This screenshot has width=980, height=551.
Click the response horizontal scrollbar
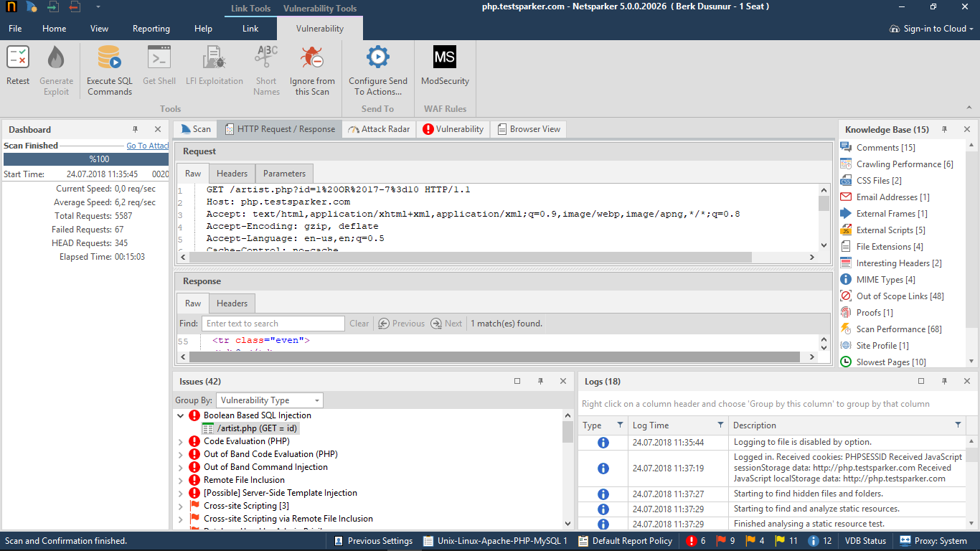click(495, 357)
